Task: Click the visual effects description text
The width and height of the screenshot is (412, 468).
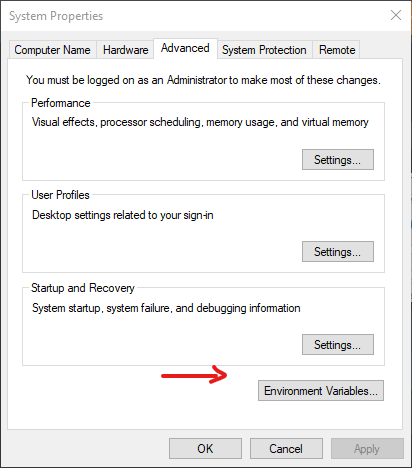Action: point(200,122)
